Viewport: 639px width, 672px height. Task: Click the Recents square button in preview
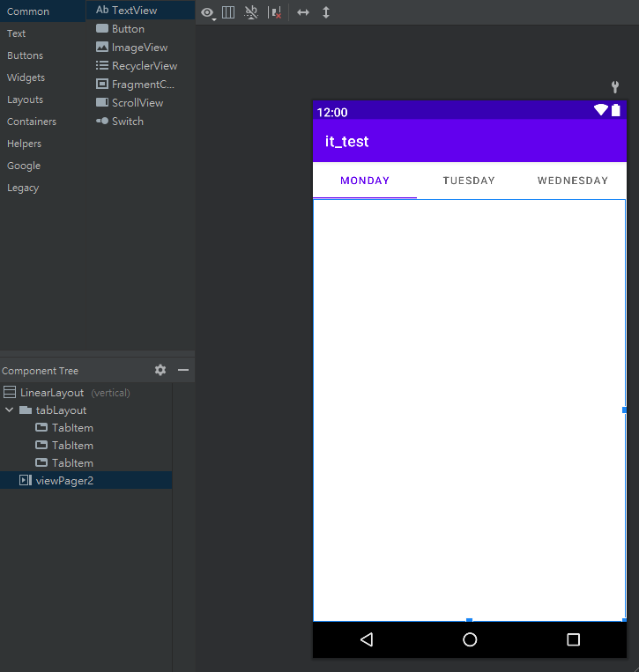[x=574, y=639]
